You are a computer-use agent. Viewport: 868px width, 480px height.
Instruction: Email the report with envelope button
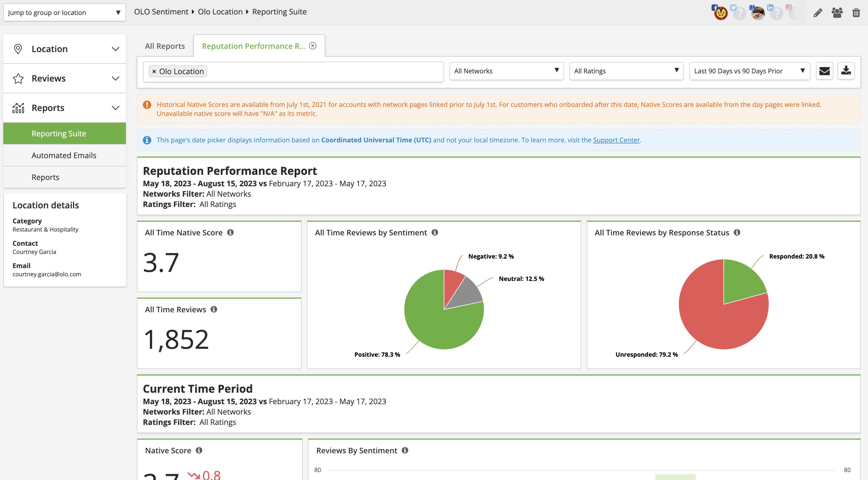825,71
